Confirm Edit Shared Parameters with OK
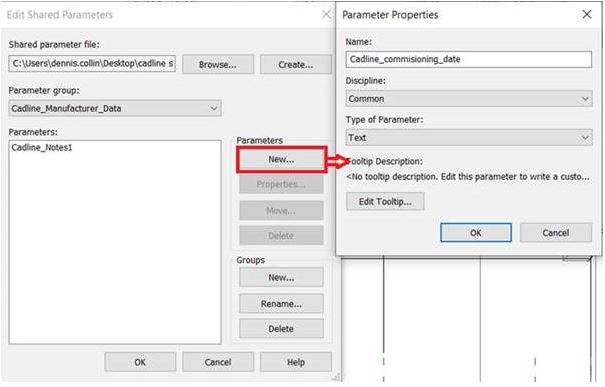The image size is (605, 387). [x=140, y=362]
